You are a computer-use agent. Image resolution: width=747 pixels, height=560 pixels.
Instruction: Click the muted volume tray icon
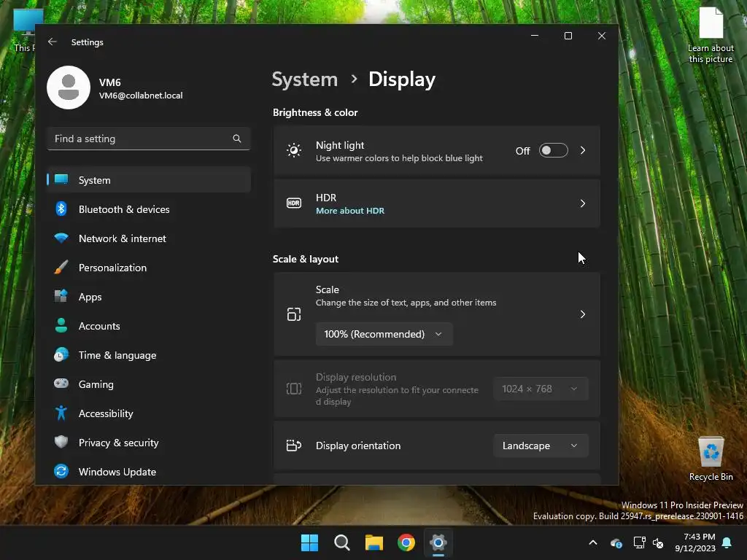659,542
